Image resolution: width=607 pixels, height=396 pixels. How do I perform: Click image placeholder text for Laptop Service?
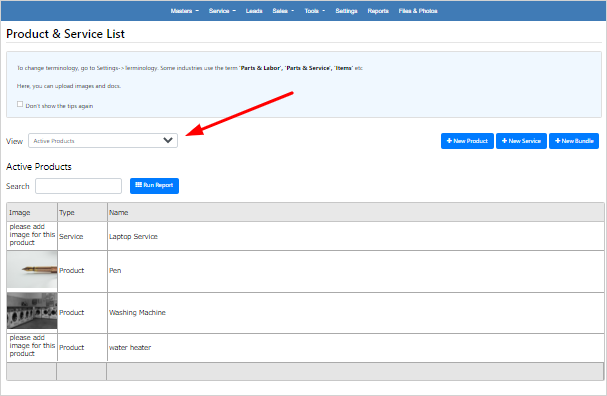coord(32,235)
